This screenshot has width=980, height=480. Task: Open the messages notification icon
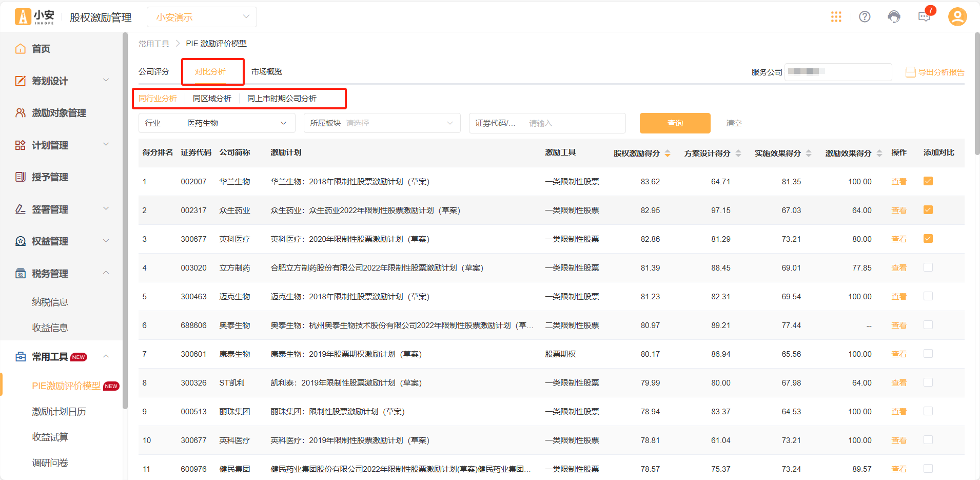click(924, 17)
